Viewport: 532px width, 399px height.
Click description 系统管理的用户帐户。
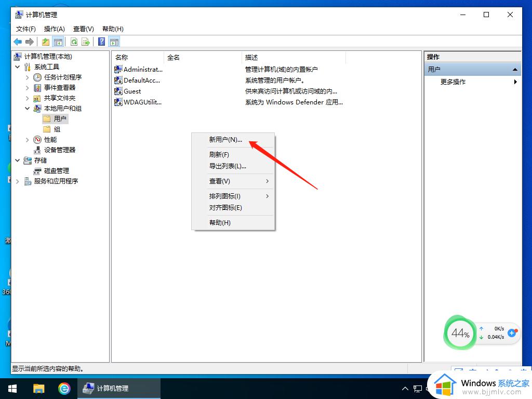click(275, 81)
